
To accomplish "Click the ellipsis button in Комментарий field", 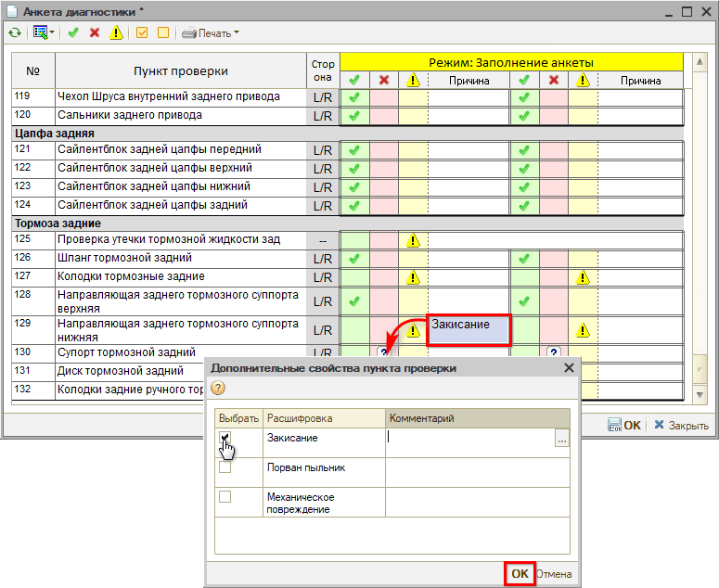I will click(561, 440).
